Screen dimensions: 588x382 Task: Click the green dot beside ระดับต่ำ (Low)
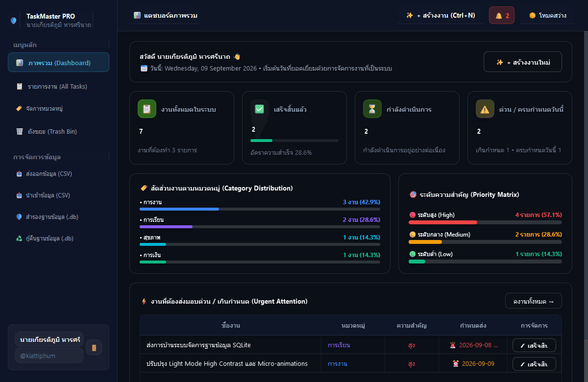[x=413, y=254]
